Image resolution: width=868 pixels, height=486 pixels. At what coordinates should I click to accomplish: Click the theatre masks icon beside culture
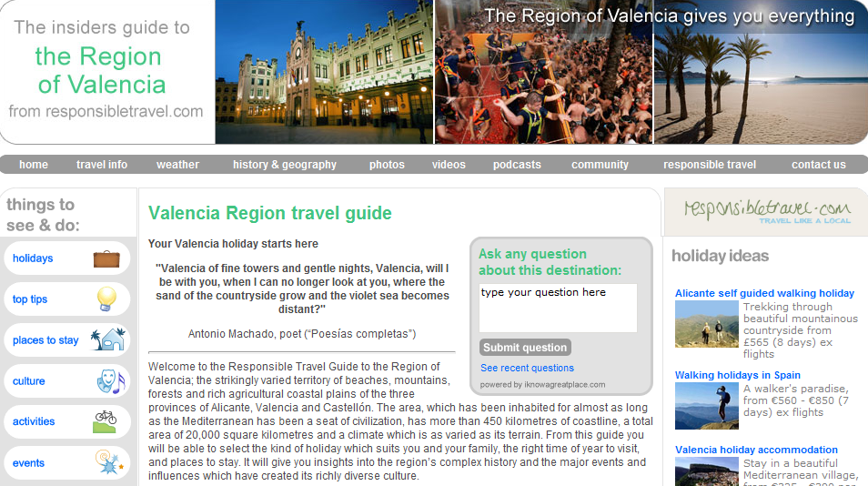[x=111, y=380]
